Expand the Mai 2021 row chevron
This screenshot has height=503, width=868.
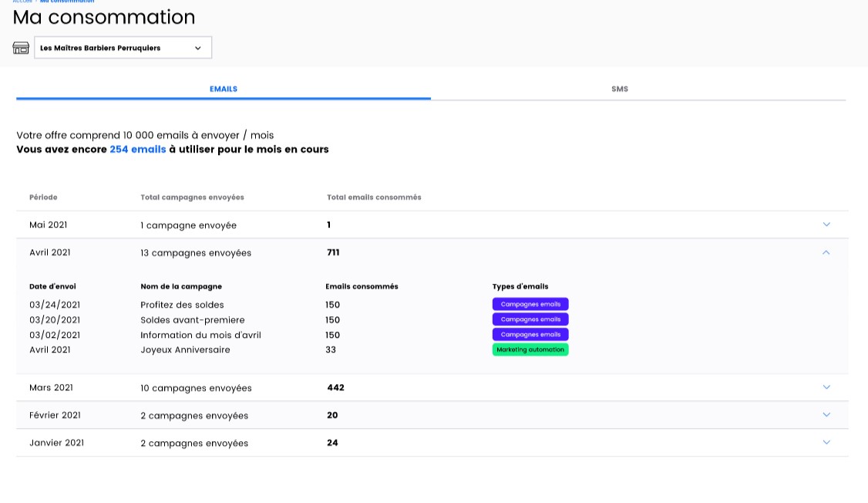826,224
